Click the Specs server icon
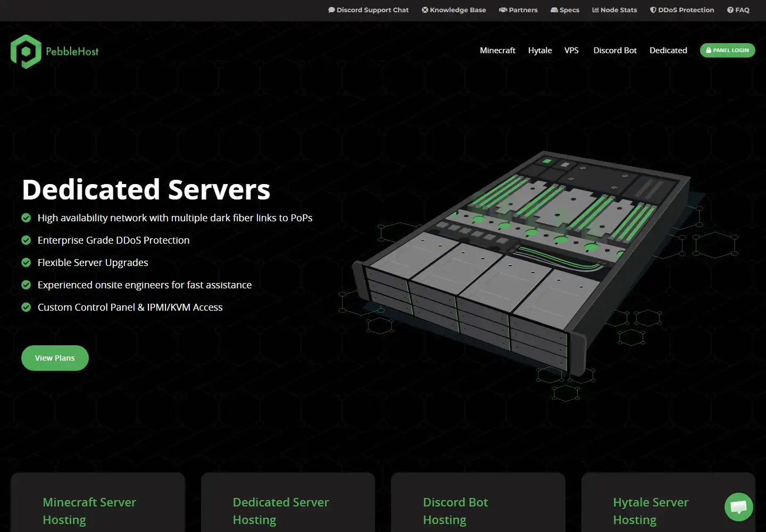Screen dimensions: 766x532 (x=554, y=10)
